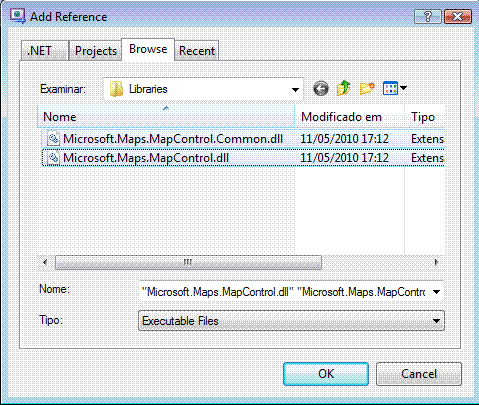Go back using the round arrow icon

click(x=321, y=89)
